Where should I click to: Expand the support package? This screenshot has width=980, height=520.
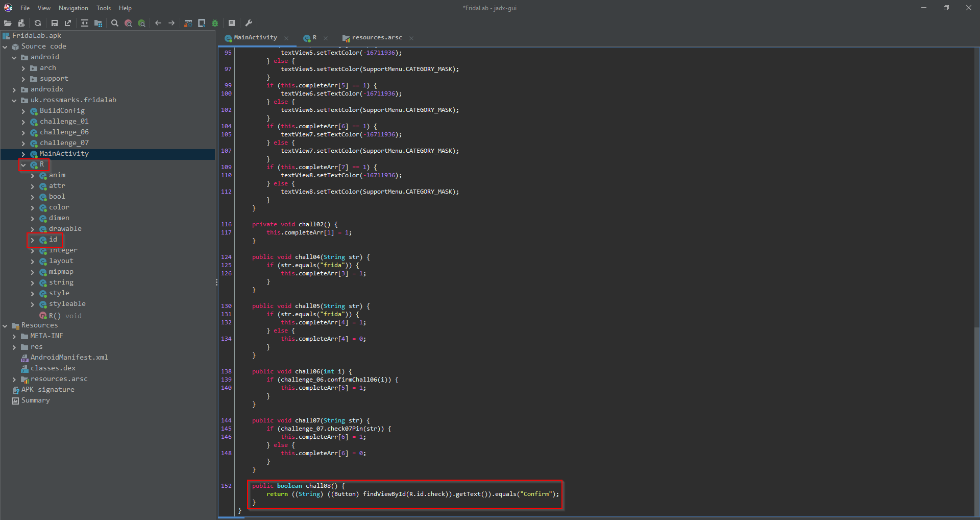[x=23, y=79]
